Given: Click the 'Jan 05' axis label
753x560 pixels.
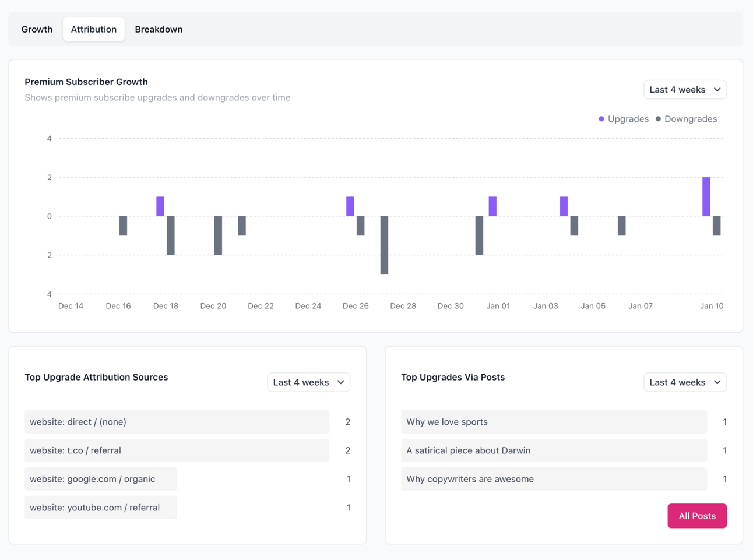Looking at the screenshot, I should coord(593,306).
